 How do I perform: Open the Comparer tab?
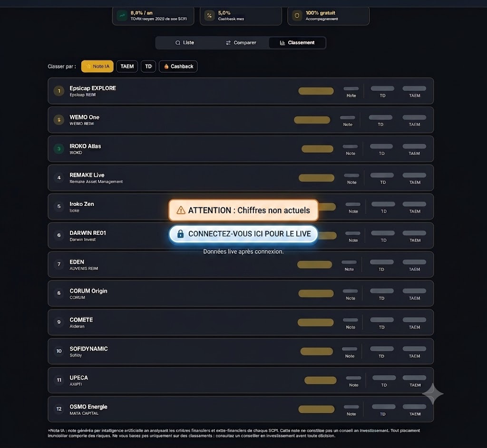coord(241,43)
